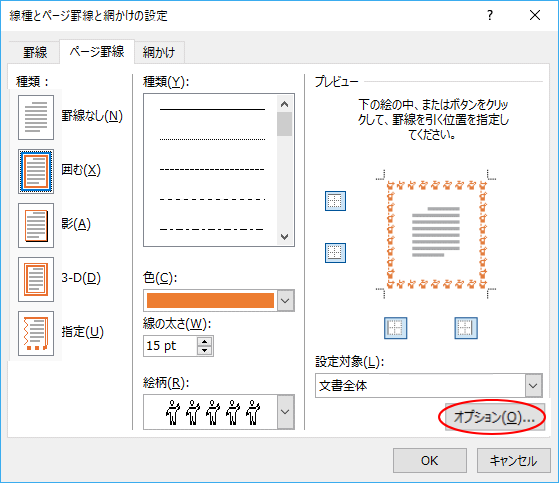Select the dotted line style
The image size is (559, 483).
tap(212, 139)
